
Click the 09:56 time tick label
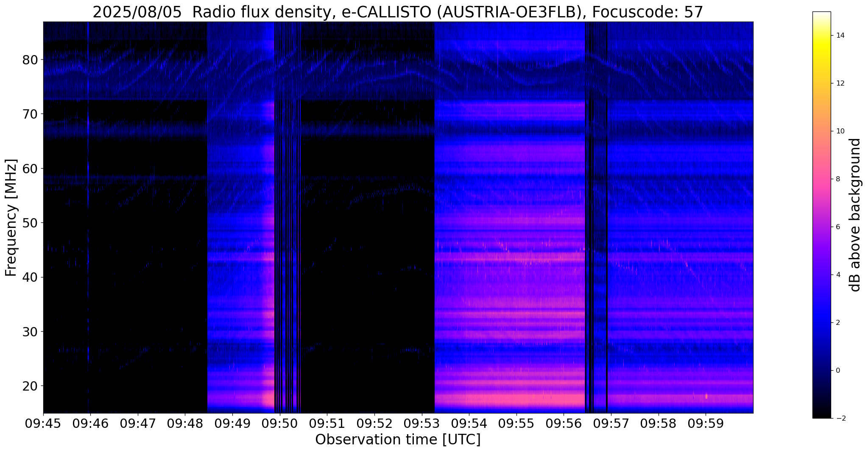pos(564,424)
